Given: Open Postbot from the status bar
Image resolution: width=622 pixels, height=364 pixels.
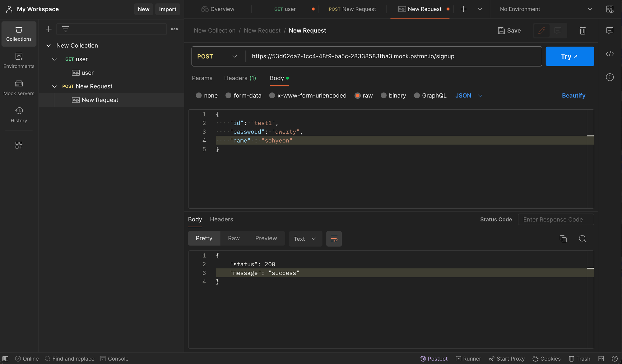Looking at the screenshot, I should point(434,359).
